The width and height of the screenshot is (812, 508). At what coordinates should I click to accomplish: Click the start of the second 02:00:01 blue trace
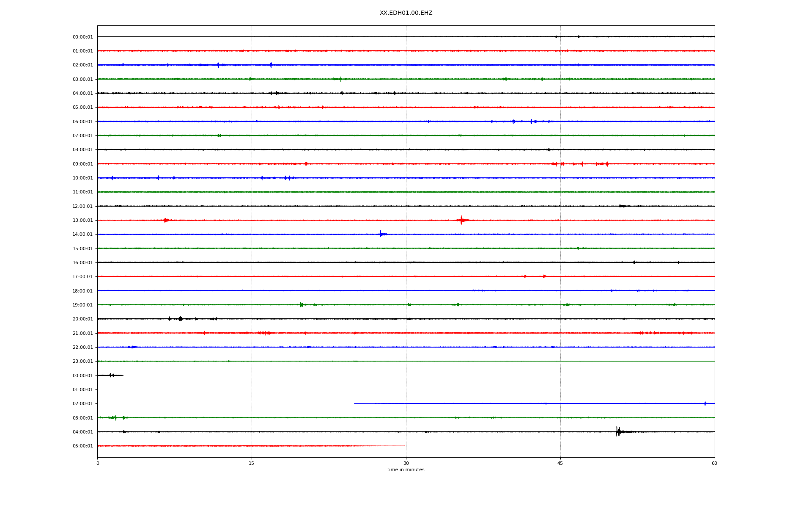click(x=355, y=403)
